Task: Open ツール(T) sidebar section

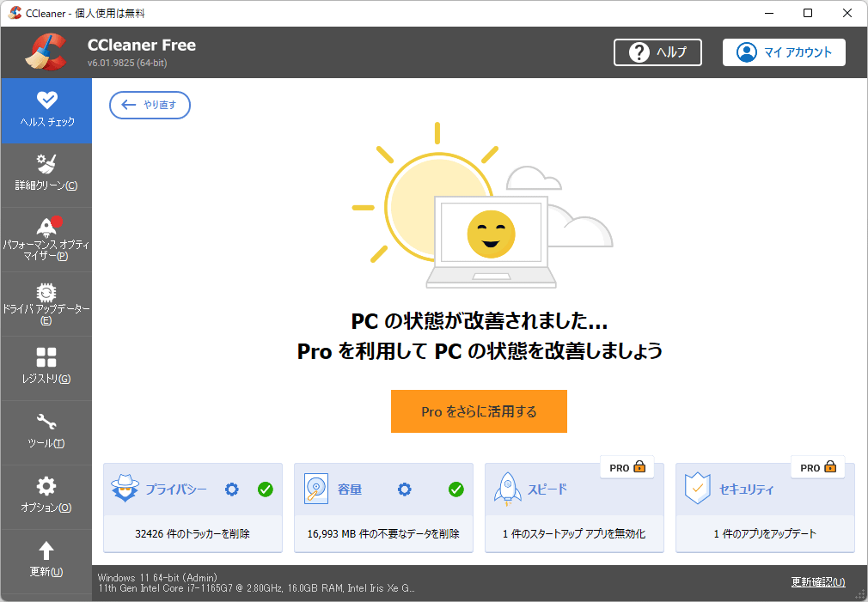Action: pyautogui.click(x=46, y=433)
